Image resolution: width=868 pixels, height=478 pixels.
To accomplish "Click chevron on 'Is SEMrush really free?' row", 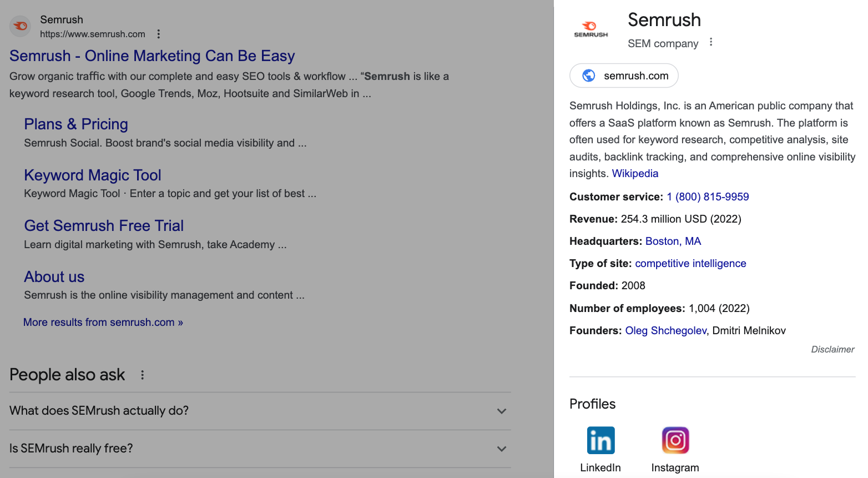I will (x=502, y=449).
